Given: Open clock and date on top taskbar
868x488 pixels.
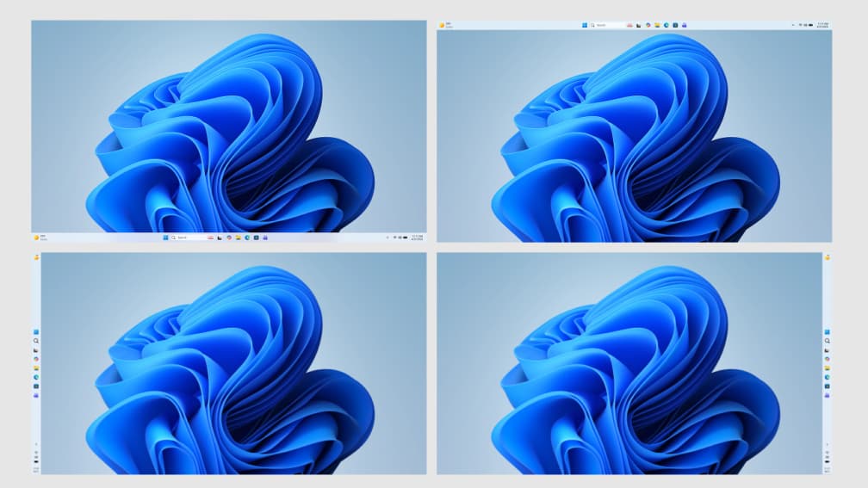Looking at the screenshot, I should 821,25.
